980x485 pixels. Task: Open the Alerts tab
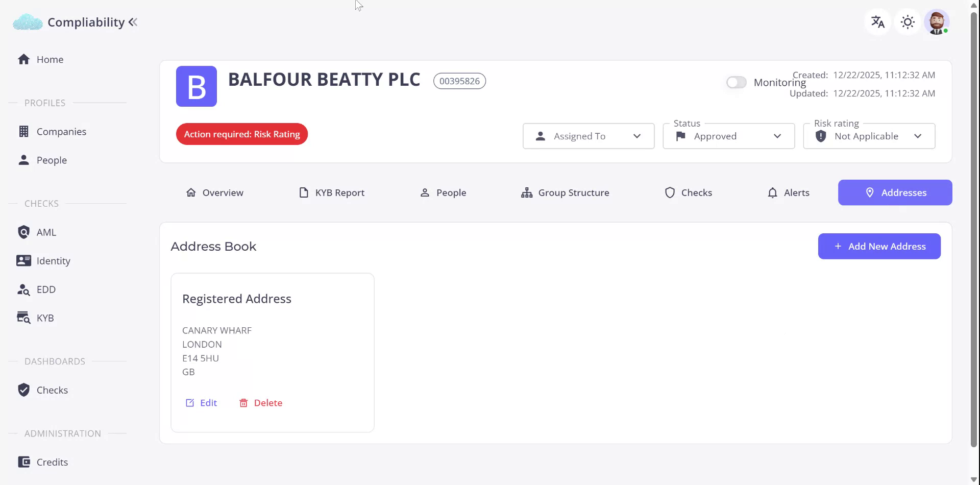pos(789,192)
